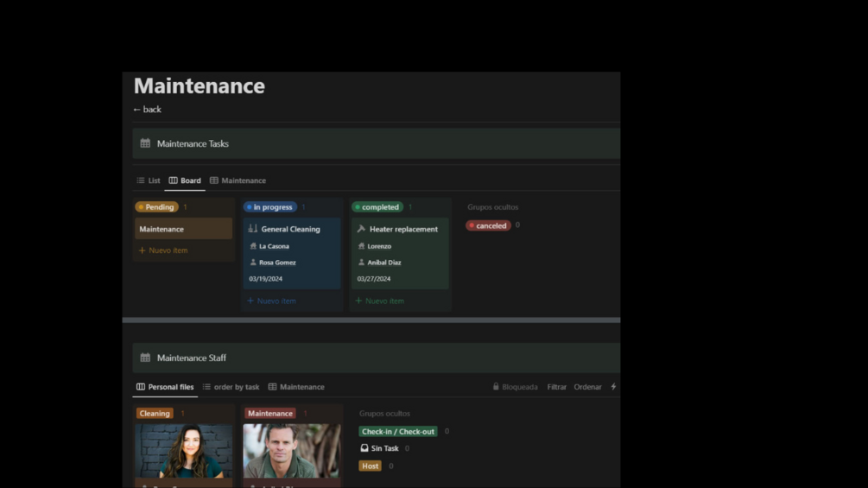Click the house icon beside La Casona
This screenshot has width=868, height=488.
[253, 245]
